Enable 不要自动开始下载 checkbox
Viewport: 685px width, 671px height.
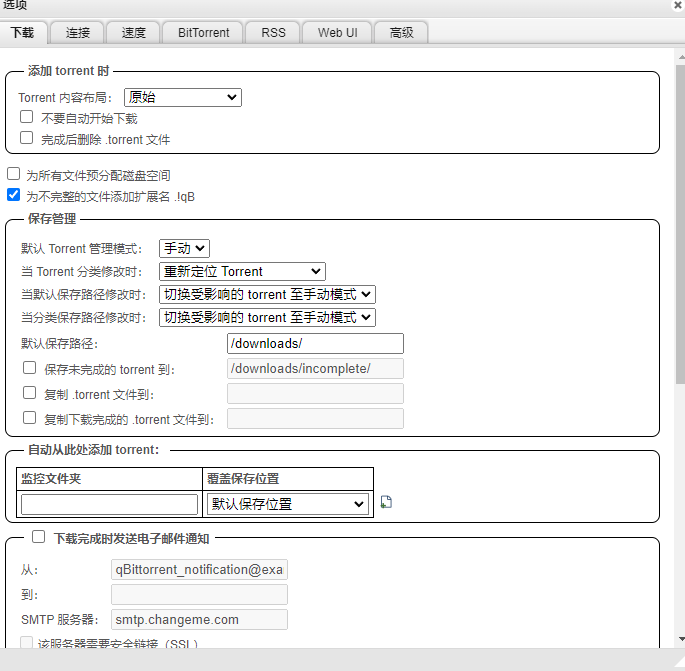(27, 117)
